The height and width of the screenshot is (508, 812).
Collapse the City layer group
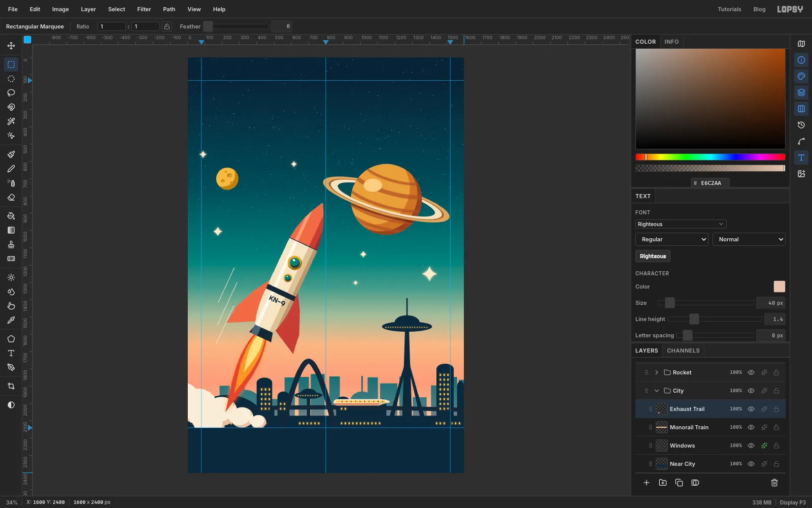(x=657, y=391)
